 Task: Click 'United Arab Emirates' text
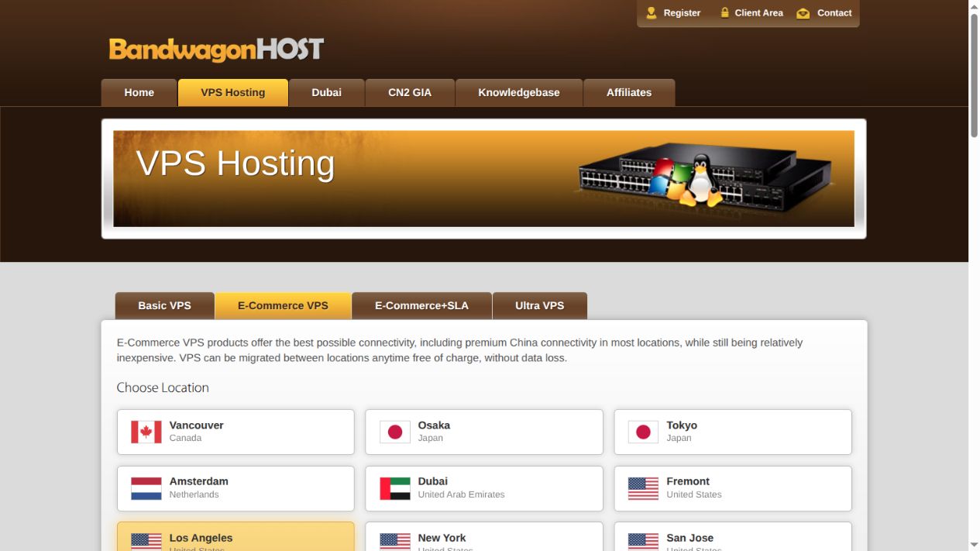(461, 494)
